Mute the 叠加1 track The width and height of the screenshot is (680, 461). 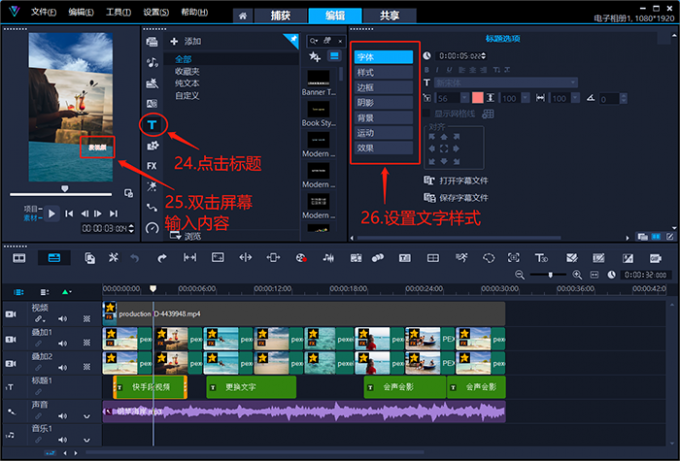pyautogui.click(x=62, y=343)
